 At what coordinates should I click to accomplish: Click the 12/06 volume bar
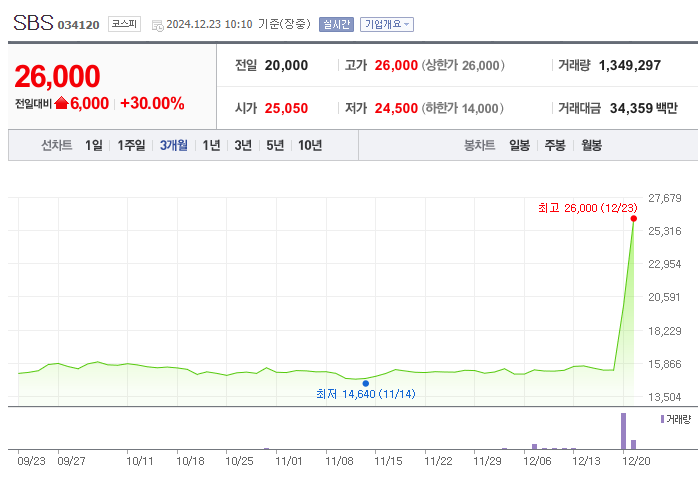click(534, 447)
